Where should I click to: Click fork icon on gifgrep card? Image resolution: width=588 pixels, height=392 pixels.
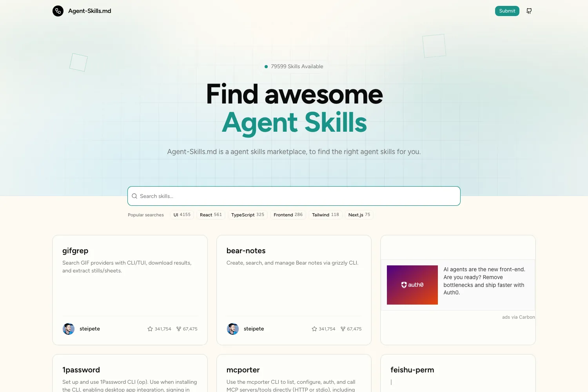pos(179,329)
